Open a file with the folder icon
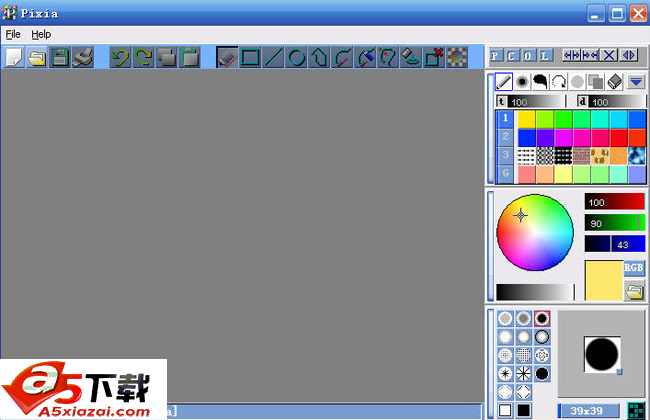This screenshot has height=420, width=650. [37, 57]
